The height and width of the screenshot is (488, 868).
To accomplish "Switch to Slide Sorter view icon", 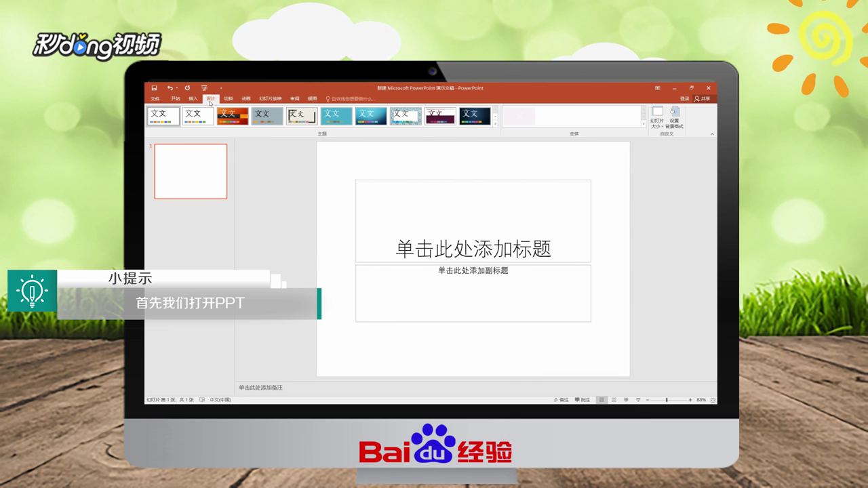I will click(614, 400).
